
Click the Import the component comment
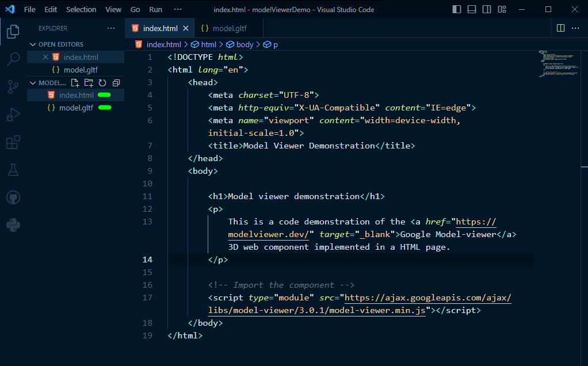pos(281,285)
